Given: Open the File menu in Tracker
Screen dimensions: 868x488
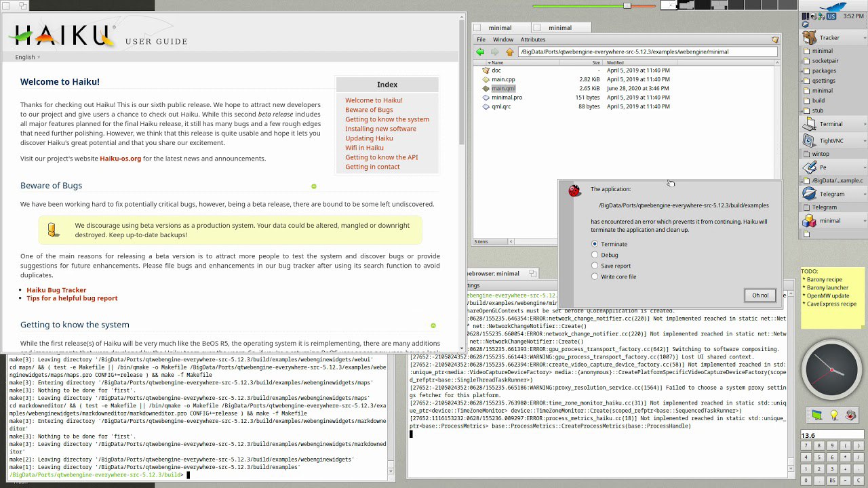Looking at the screenshot, I should pyautogui.click(x=481, y=40).
